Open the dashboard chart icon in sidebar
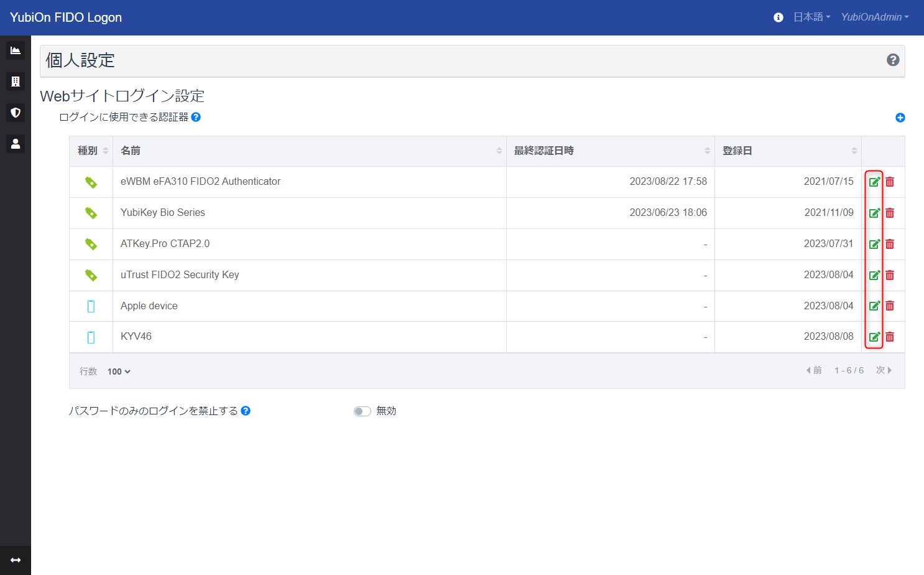Image resolution: width=924 pixels, height=575 pixels. [16, 50]
